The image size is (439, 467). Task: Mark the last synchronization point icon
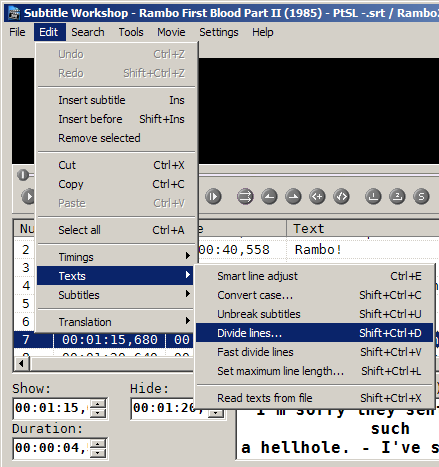(397, 196)
